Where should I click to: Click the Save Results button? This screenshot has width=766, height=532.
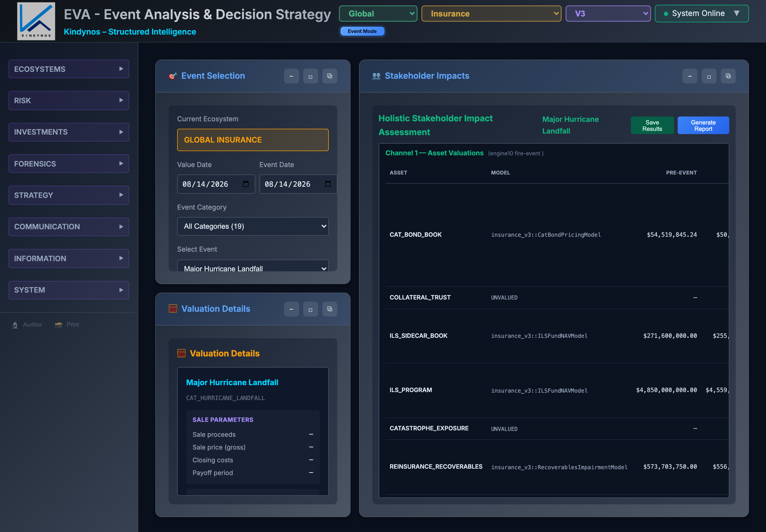coord(652,125)
